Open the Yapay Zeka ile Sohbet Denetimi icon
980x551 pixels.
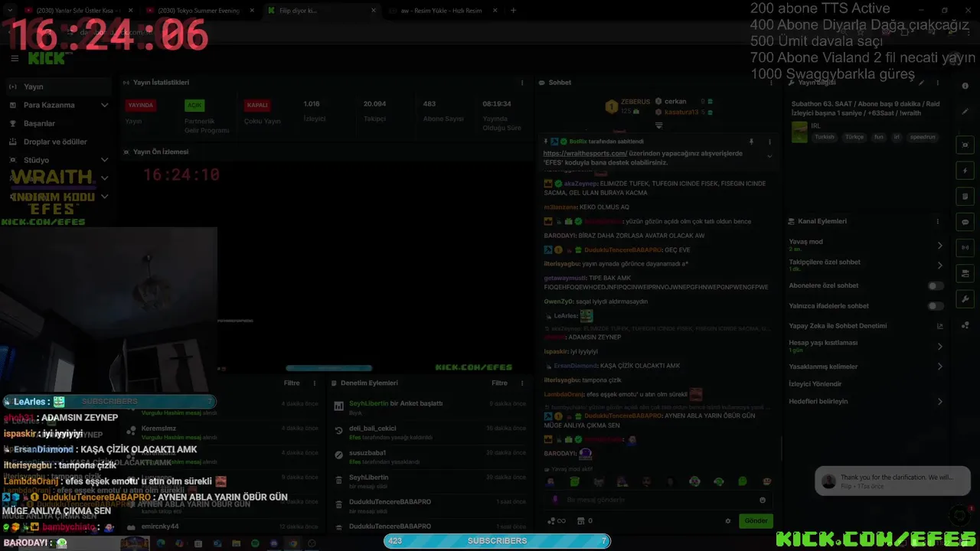pos(940,326)
